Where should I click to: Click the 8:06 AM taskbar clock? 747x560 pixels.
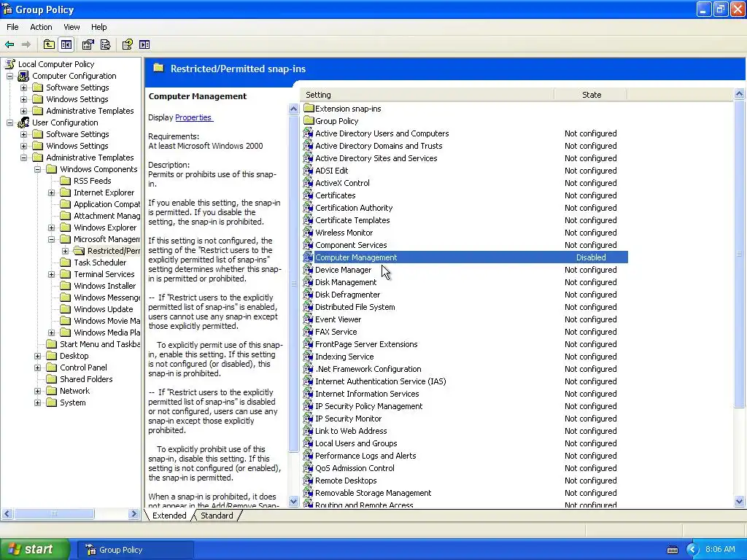tap(720, 549)
